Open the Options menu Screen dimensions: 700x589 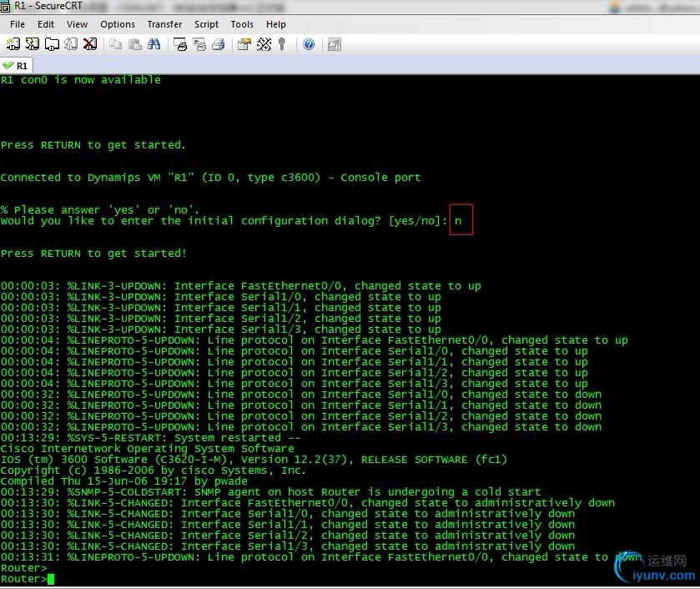pos(118,24)
